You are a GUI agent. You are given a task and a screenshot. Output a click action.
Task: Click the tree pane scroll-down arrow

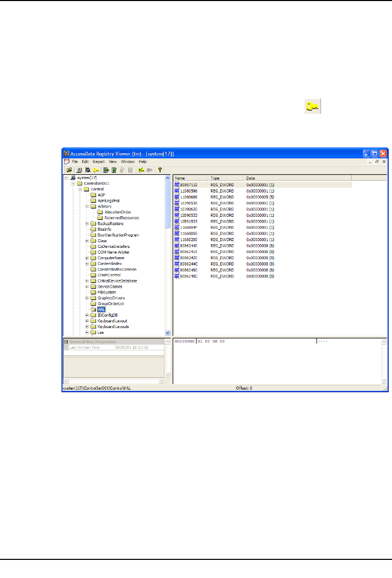pyautogui.click(x=168, y=333)
